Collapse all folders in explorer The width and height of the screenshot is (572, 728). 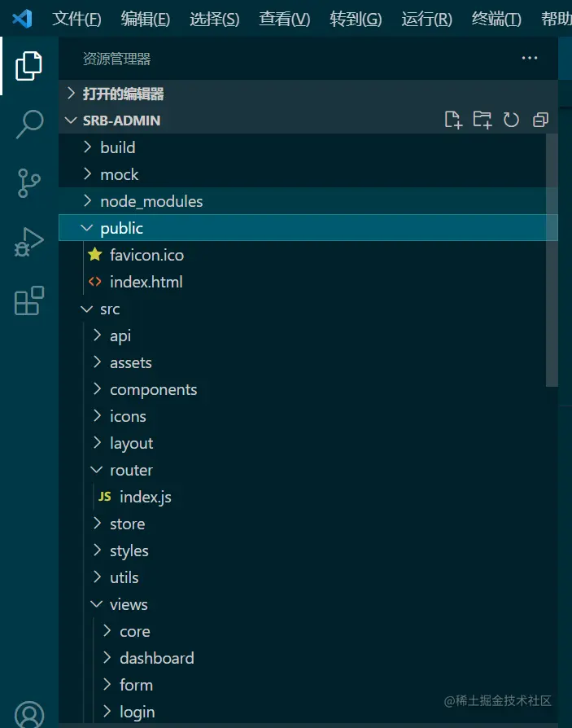pyautogui.click(x=540, y=120)
